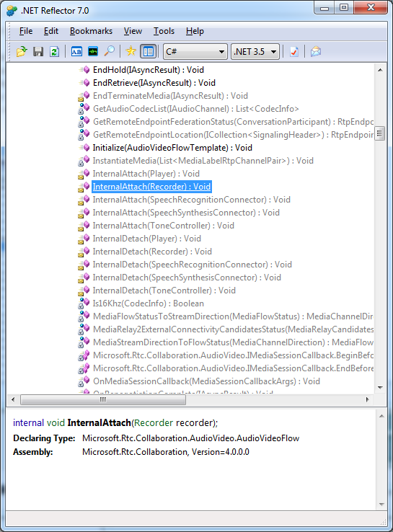Click the Save floppy disk icon
Image resolution: width=393 pixels, height=532 pixels.
(38, 52)
